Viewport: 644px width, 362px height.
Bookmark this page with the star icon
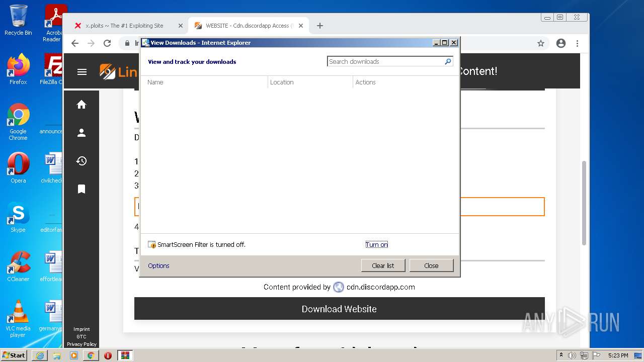[x=541, y=43]
